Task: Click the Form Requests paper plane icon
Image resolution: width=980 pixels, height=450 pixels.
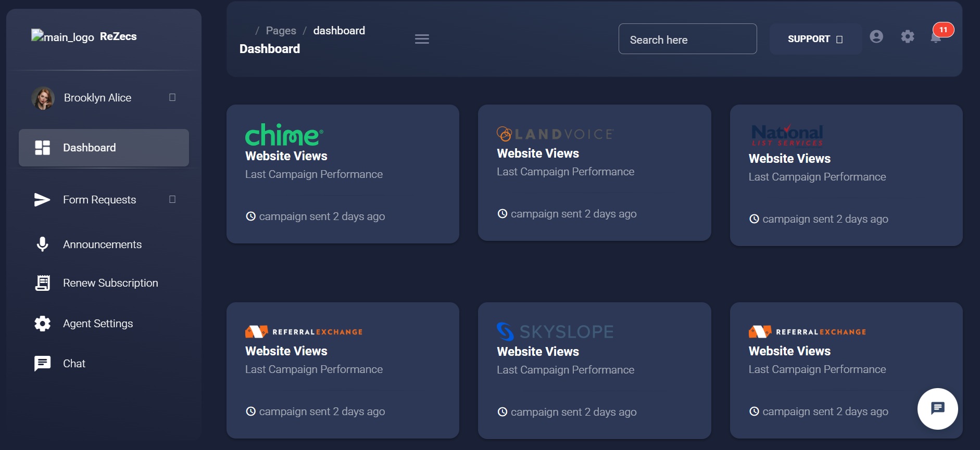Action: click(42, 200)
